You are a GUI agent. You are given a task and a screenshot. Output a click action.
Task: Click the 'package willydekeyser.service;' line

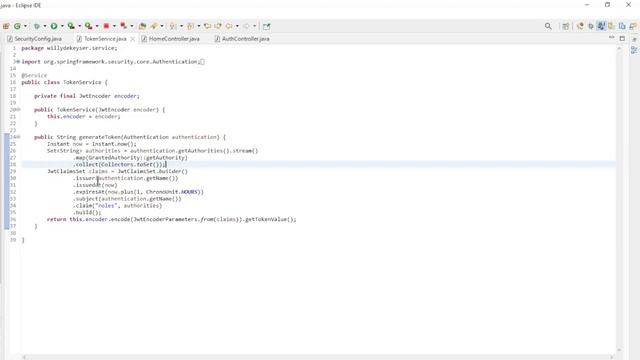coord(69,48)
